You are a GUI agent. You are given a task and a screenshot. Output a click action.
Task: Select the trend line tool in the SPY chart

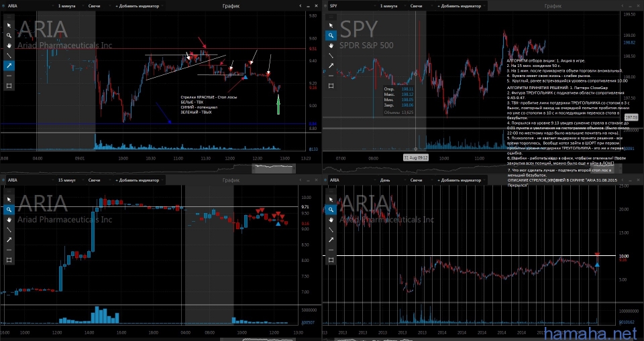(x=331, y=56)
